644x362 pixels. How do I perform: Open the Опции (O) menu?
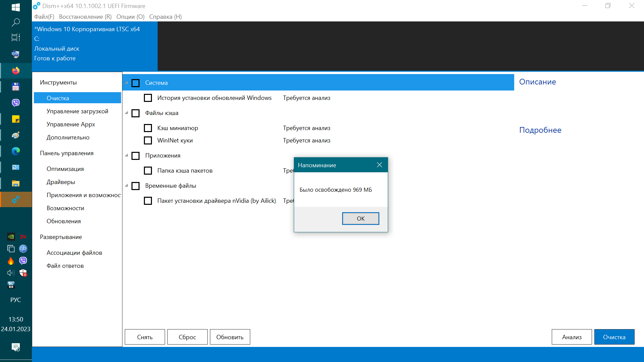(130, 17)
